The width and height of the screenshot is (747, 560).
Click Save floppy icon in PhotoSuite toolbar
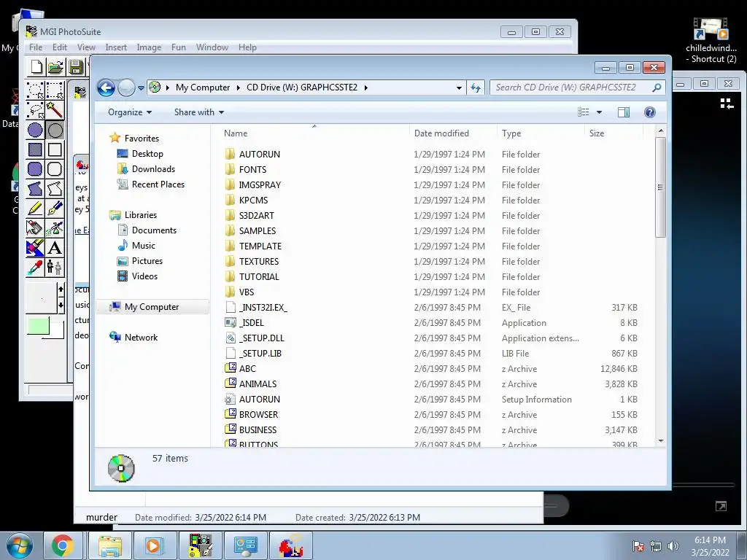tap(76, 67)
